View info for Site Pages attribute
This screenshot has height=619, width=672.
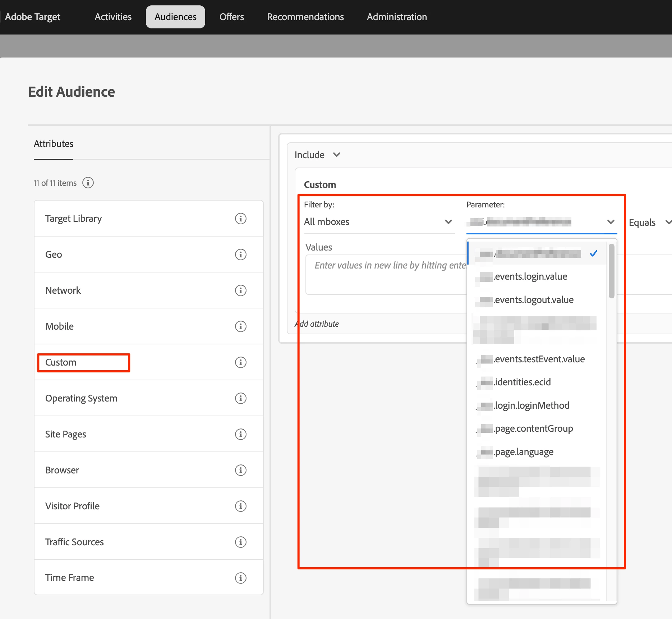[240, 434]
